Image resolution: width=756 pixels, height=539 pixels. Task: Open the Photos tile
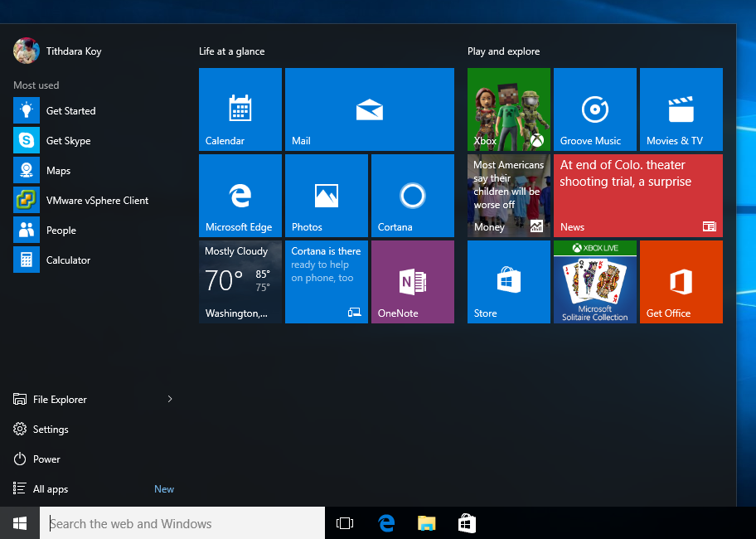tap(327, 196)
